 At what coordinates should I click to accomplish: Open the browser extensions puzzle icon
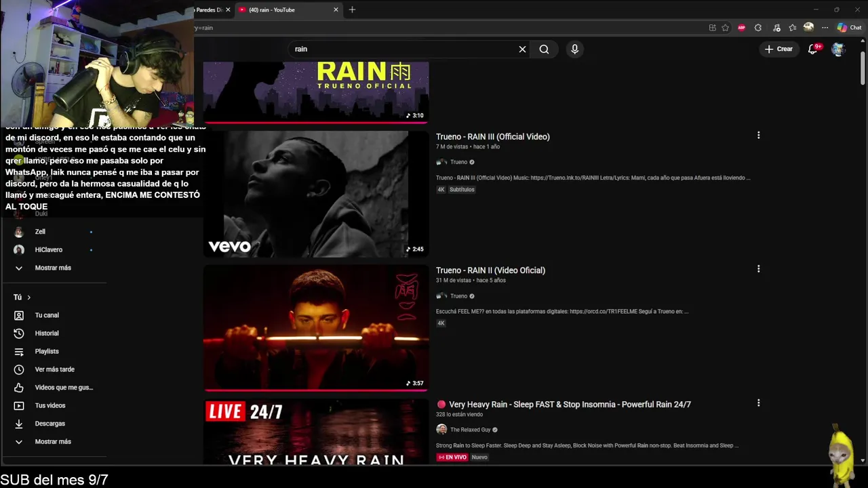click(x=758, y=28)
